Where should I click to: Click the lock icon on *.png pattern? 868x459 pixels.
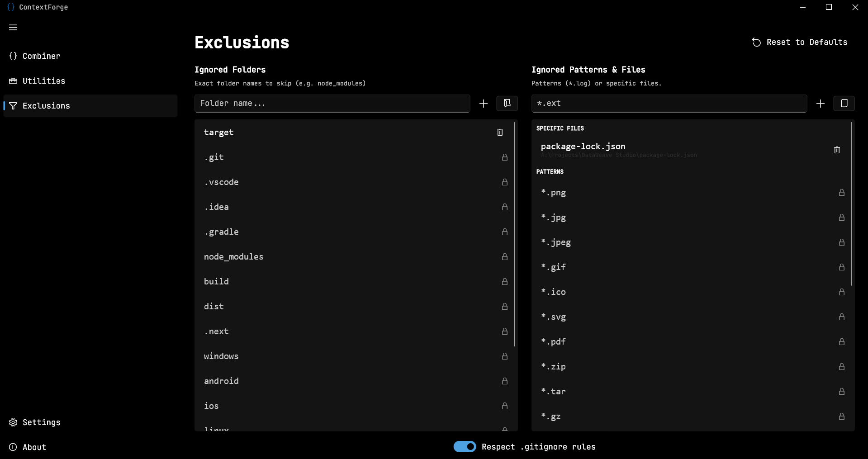(841, 192)
